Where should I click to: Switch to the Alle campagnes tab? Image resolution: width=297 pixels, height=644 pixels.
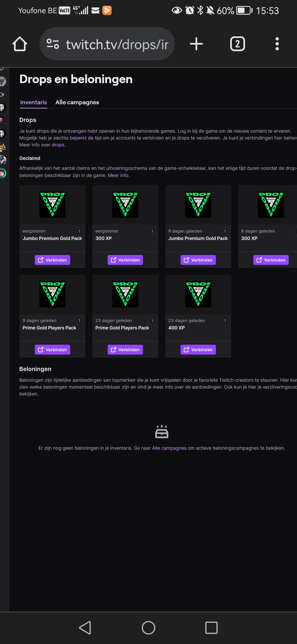point(77,102)
